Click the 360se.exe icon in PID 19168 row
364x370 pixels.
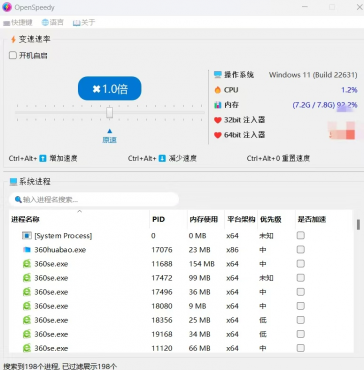(27, 334)
